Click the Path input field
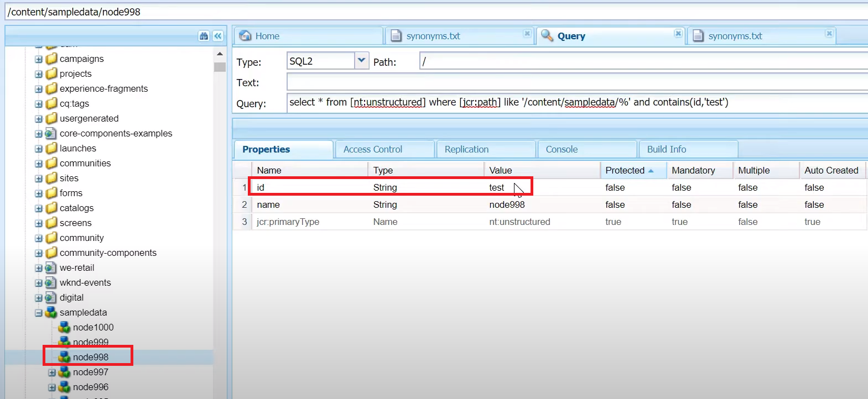868x399 pixels. [643, 61]
